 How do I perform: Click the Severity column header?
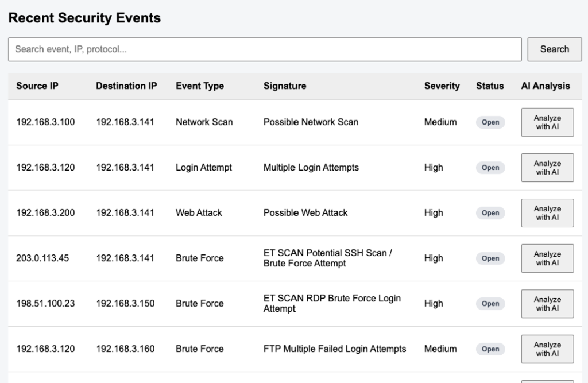click(x=442, y=86)
